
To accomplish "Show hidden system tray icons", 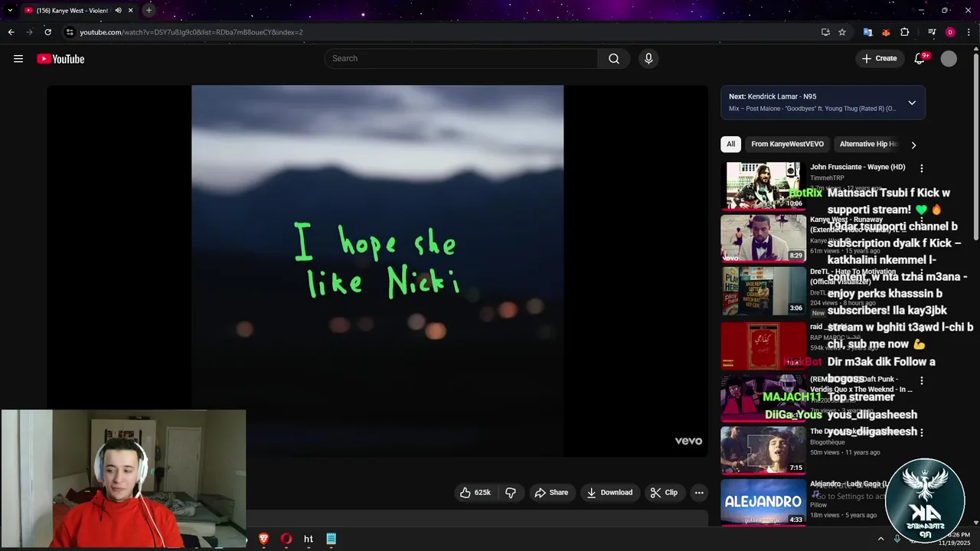I will (880, 539).
